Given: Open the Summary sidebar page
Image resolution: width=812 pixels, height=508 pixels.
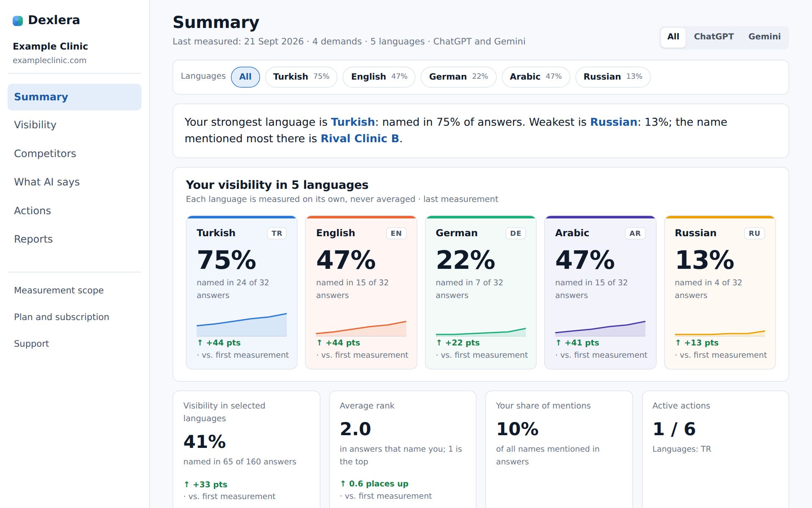Looking at the screenshot, I should (74, 97).
